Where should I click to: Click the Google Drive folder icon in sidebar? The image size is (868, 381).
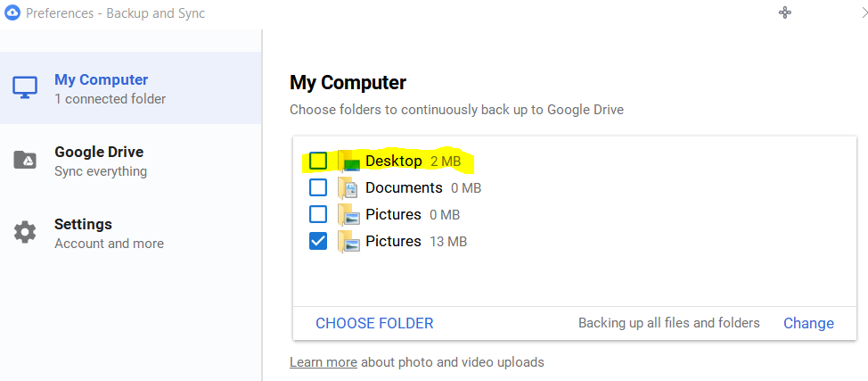click(25, 160)
